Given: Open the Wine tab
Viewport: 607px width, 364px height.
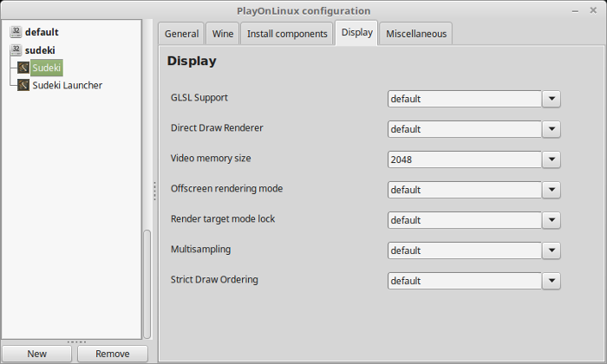Looking at the screenshot, I should 223,34.
